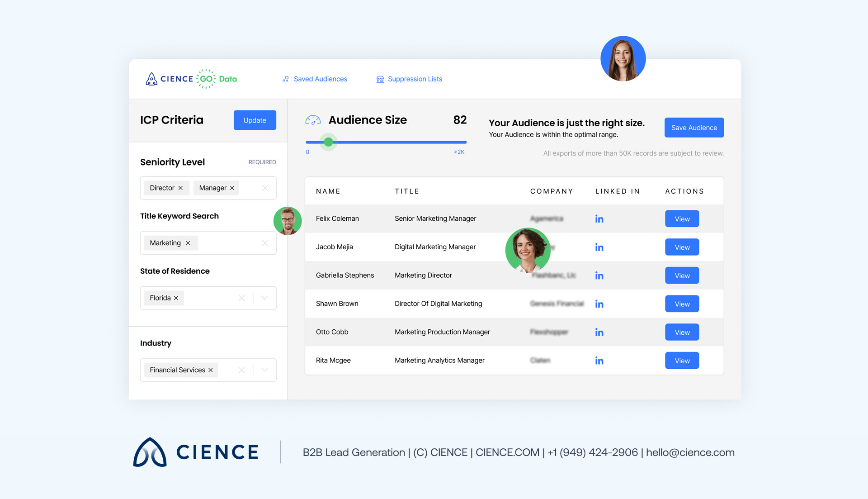
Task: Open Felix Coleman's LinkedIn icon
Action: pos(599,219)
